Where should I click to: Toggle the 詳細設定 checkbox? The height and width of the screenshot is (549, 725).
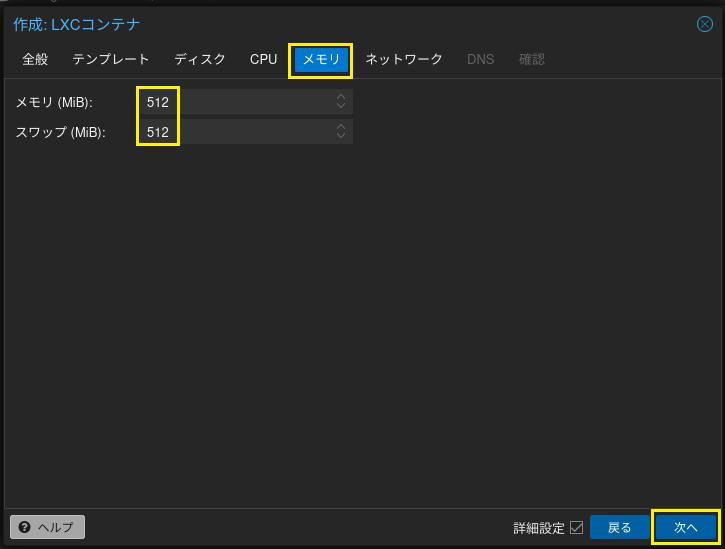point(576,527)
